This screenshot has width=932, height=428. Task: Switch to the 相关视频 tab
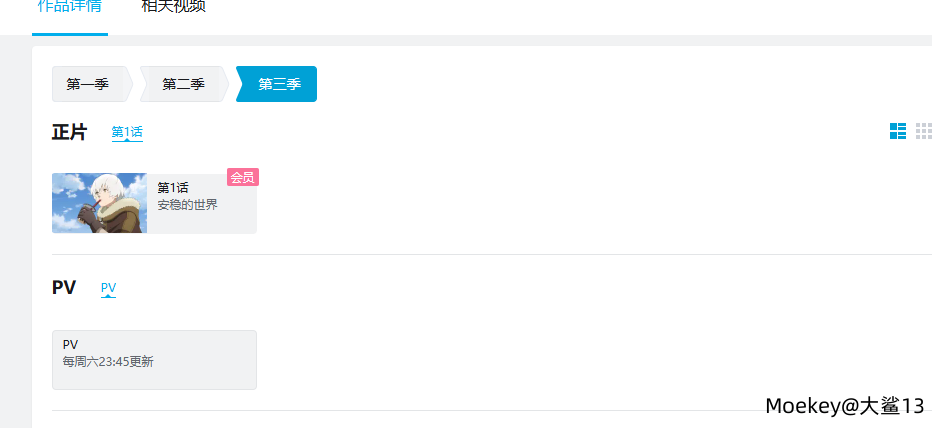pos(174,8)
